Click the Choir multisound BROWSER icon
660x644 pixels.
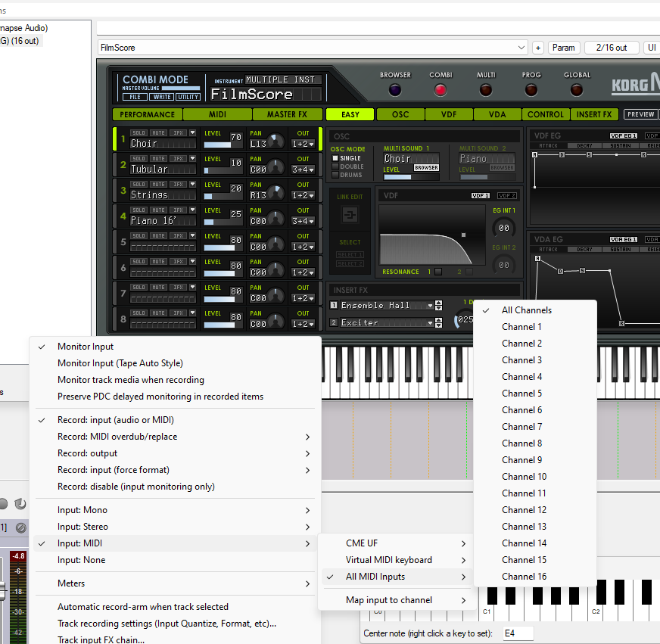tap(426, 168)
